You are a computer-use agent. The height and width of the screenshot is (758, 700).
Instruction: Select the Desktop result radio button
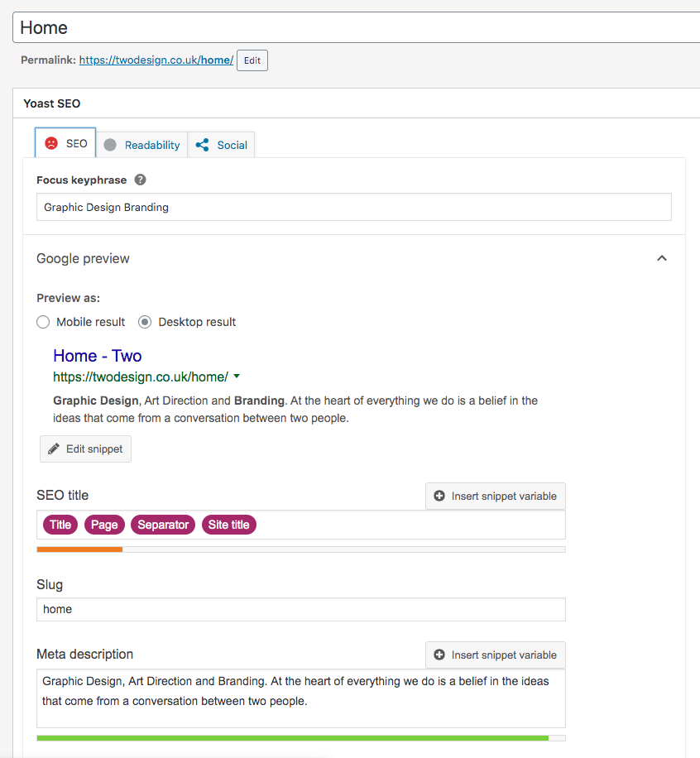click(145, 322)
